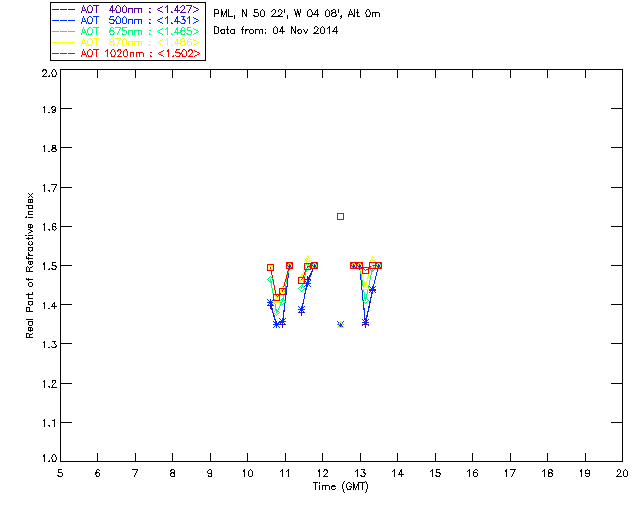Click the '1.8' y-axis tick label
Screen dimensions: 640x512
pos(49,149)
